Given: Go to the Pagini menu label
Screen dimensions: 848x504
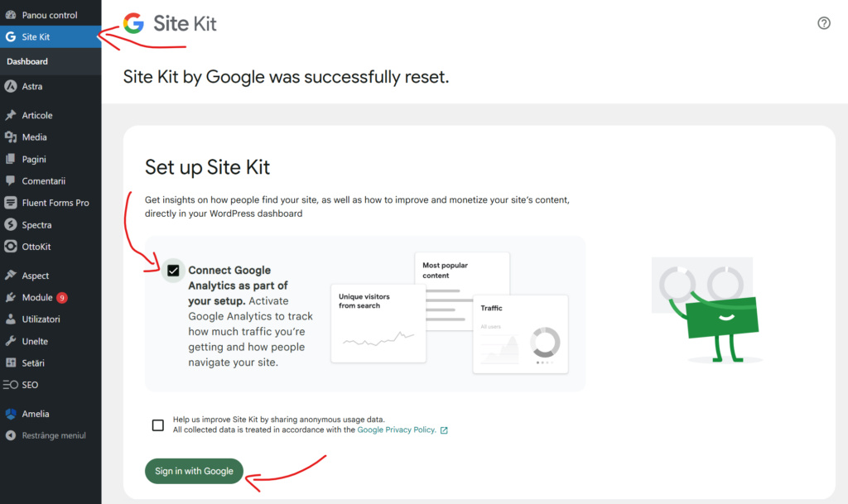Looking at the screenshot, I should point(34,160).
